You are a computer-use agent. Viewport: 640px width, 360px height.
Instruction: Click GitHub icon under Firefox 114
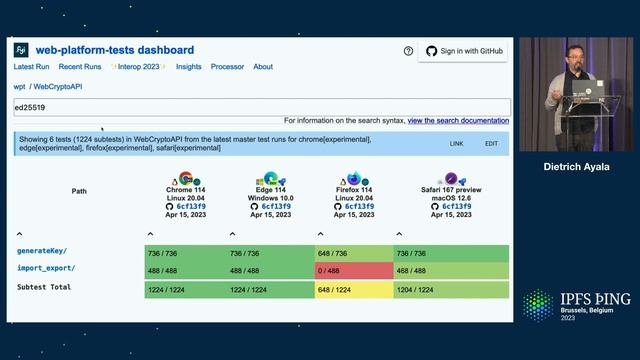pyautogui.click(x=338, y=207)
